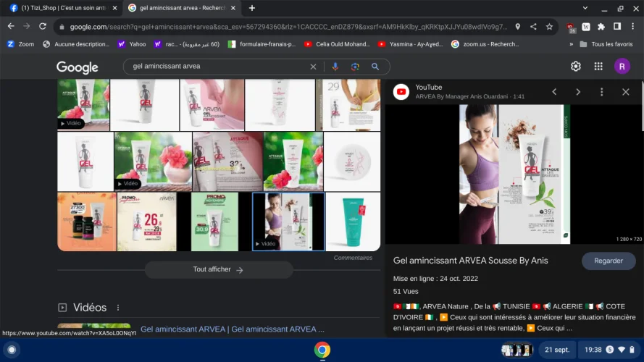The width and height of the screenshot is (644, 362).
Task: Open a new browser tab
Action: tap(252, 8)
